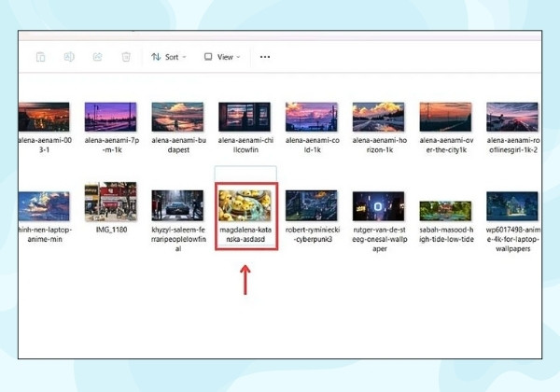Click file name alena-aenami-over-the-city1k
The image size is (560, 392).
[446, 145]
